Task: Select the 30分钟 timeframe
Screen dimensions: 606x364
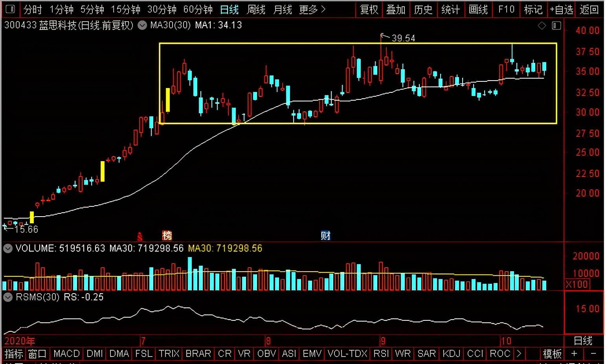Action: coord(162,9)
